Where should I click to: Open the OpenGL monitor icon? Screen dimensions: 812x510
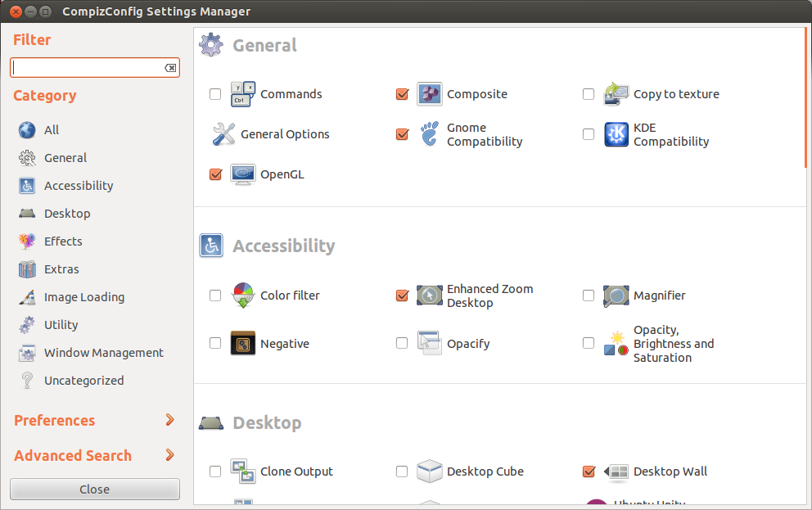(x=243, y=174)
